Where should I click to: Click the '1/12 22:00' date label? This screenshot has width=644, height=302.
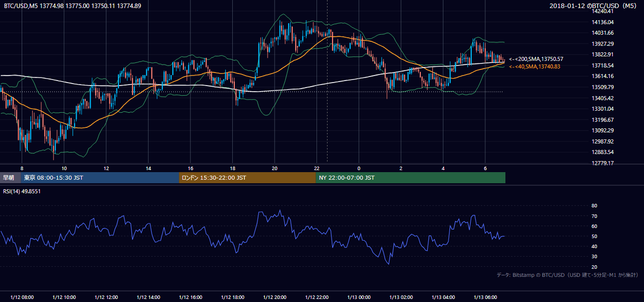pos(316,297)
